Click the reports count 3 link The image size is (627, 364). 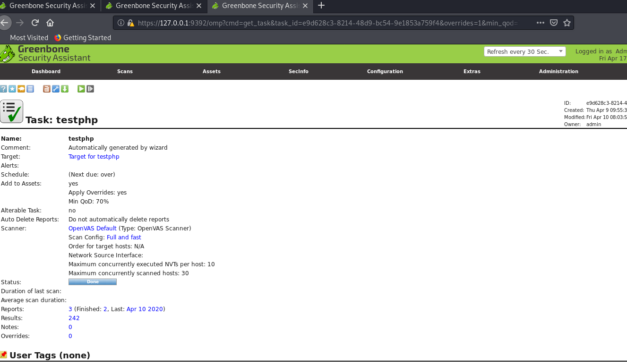[70, 309]
